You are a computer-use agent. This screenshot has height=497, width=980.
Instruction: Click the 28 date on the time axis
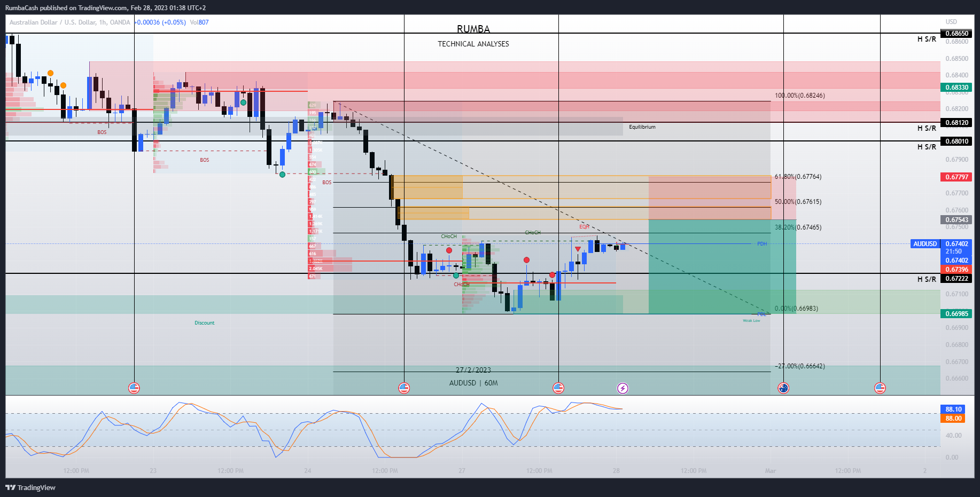pyautogui.click(x=616, y=471)
